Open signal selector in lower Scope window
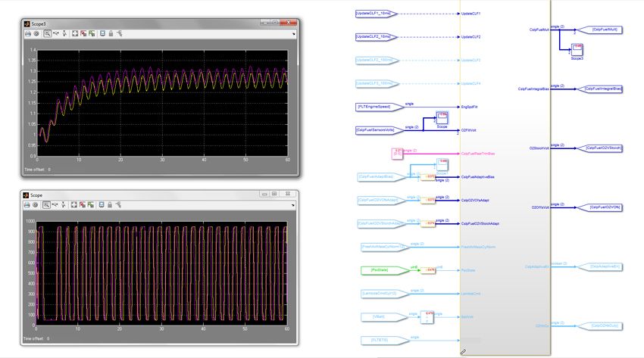This screenshot has height=358, width=644. (x=120, y=204)
